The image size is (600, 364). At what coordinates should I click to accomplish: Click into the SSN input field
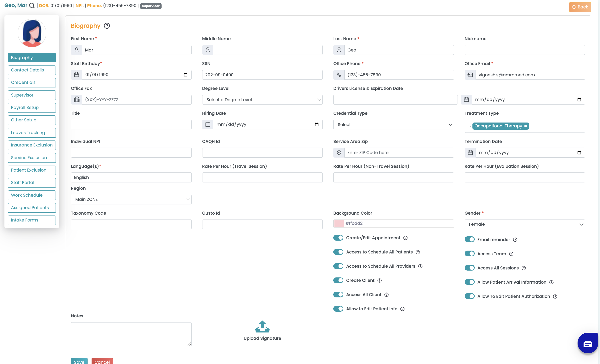click(262, 75)
